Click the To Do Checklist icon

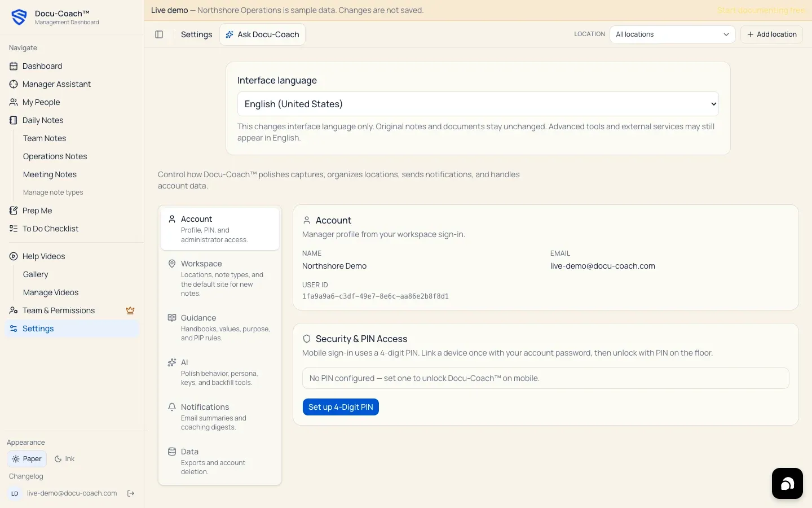[14, 229]
